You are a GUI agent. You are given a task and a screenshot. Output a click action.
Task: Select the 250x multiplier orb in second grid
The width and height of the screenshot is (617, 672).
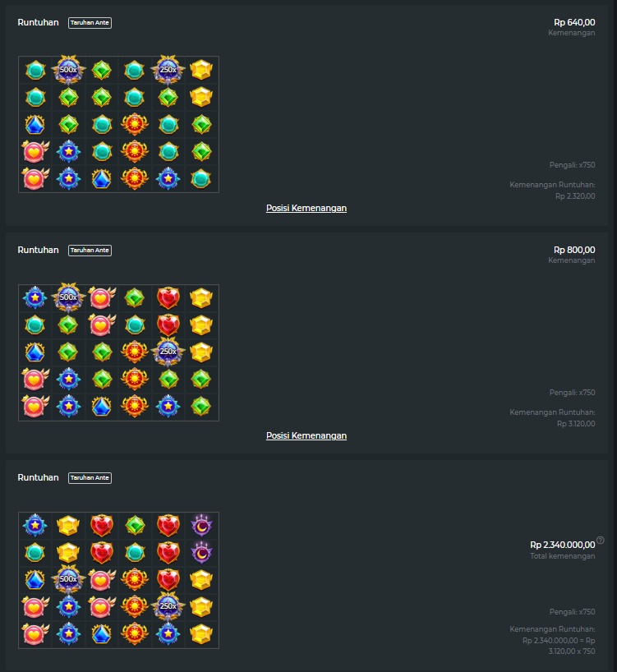tap(168, 352)
